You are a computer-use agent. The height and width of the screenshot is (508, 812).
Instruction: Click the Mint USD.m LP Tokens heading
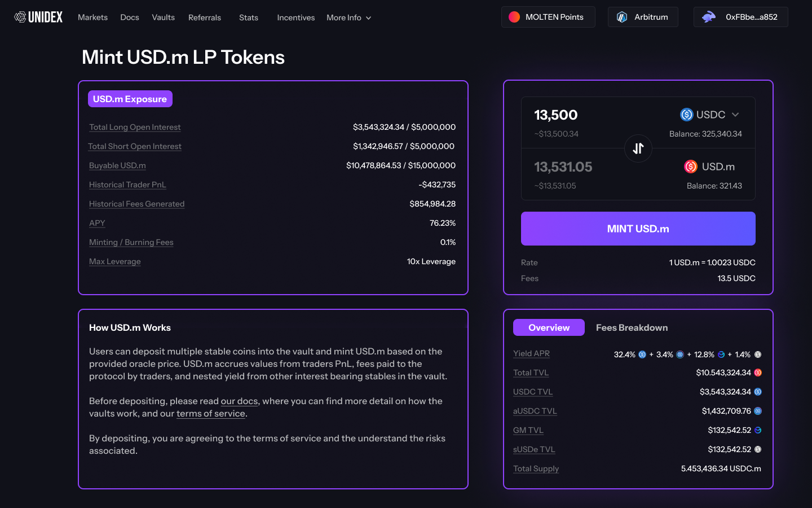tap(183, 57)
